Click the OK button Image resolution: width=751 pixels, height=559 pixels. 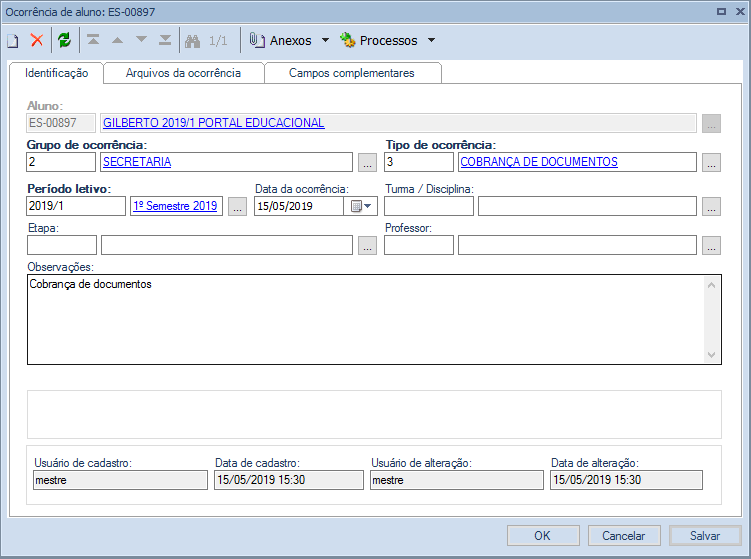543,536
